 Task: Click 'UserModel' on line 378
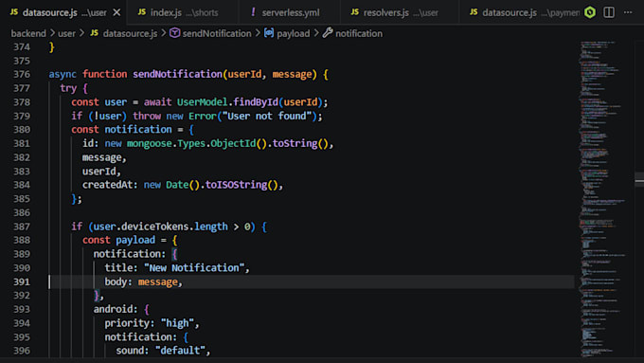(x=202, y=102)
